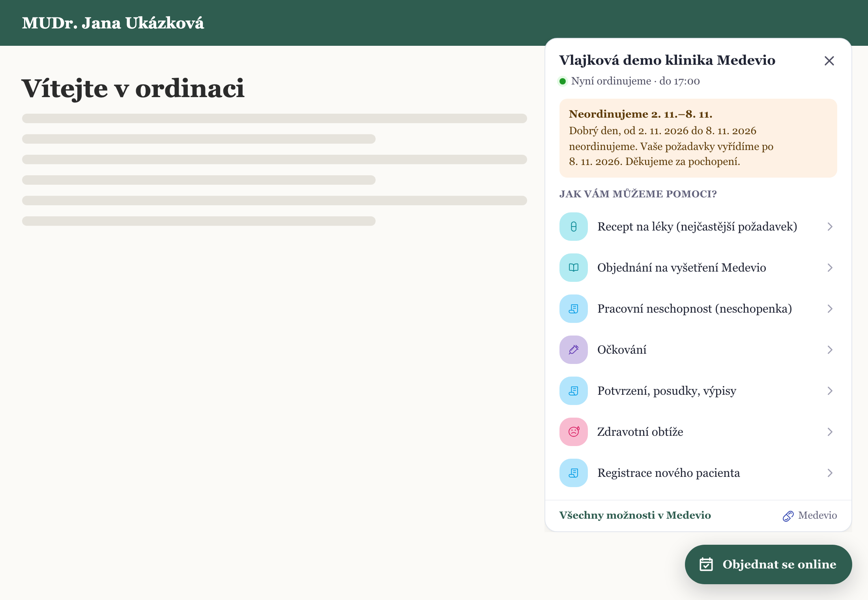The height and width of the screenshot is (600, 868).
Task: Choose Pracovní neschopnost (neschopenka)
Action: (x=698, y=309)
